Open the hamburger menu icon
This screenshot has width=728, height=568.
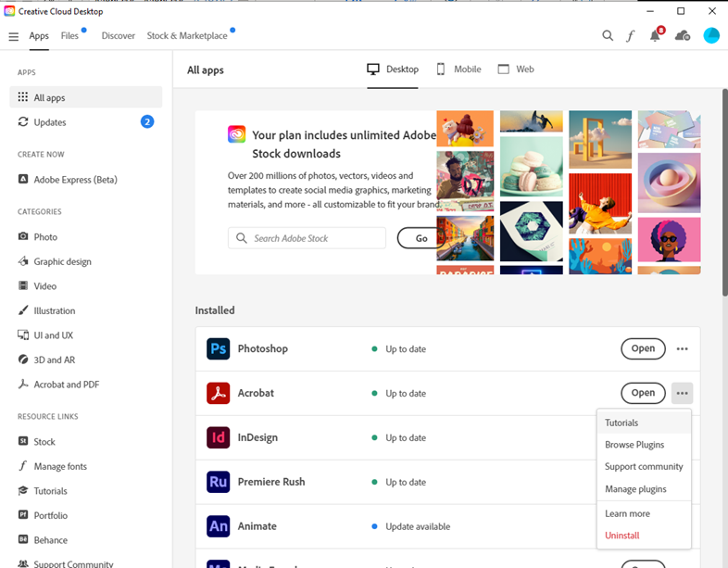point(14,36)
